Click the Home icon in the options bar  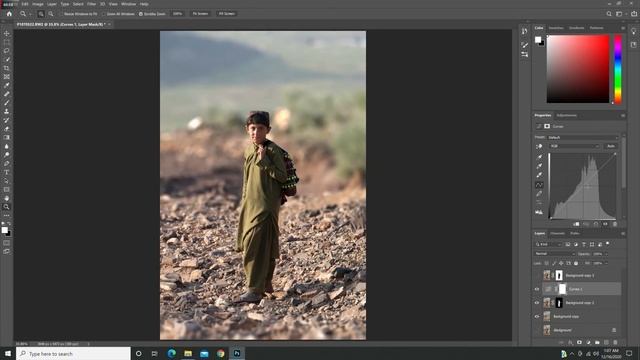9,13
